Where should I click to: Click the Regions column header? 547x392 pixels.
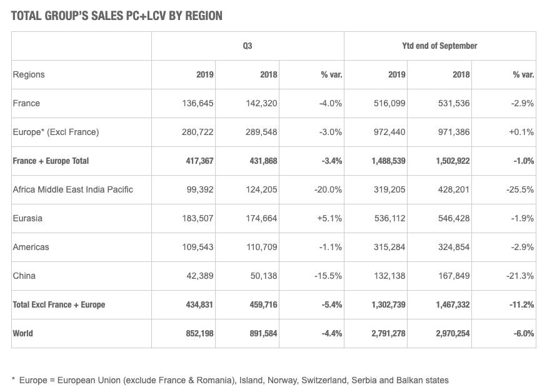(29, 74)
